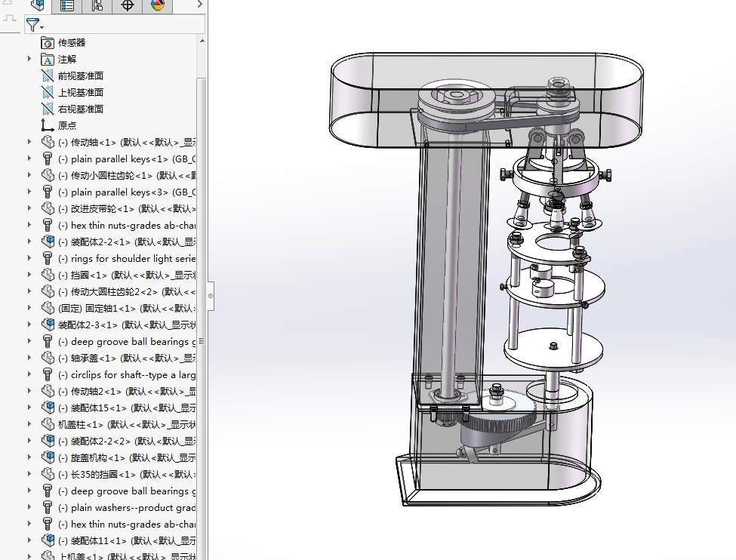Select the 传动轴<1> part icon

click(x=48, y=142)
